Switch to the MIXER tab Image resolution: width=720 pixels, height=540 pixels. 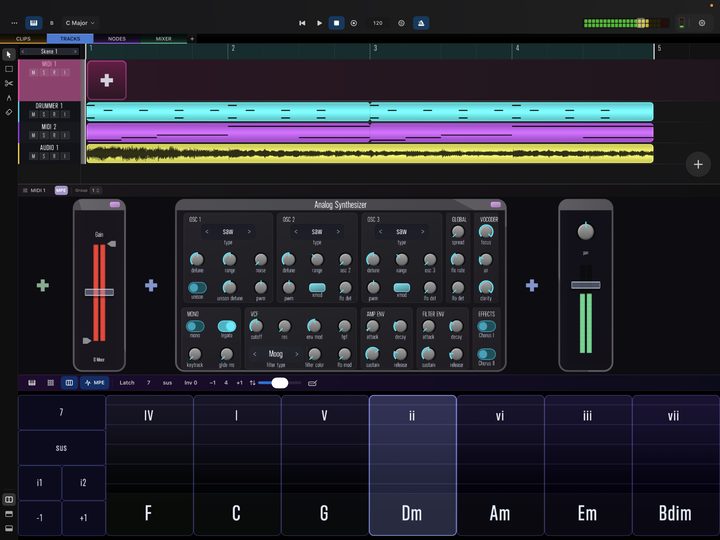[163, 39]
